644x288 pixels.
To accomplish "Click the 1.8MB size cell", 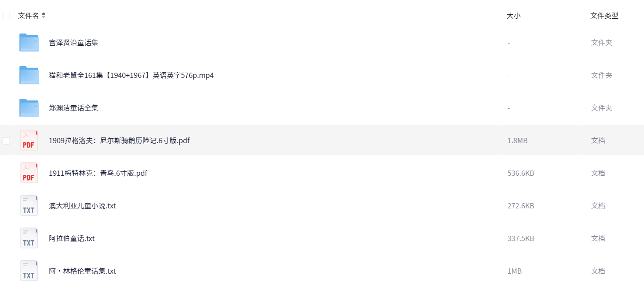I will [x=517, y=141].
